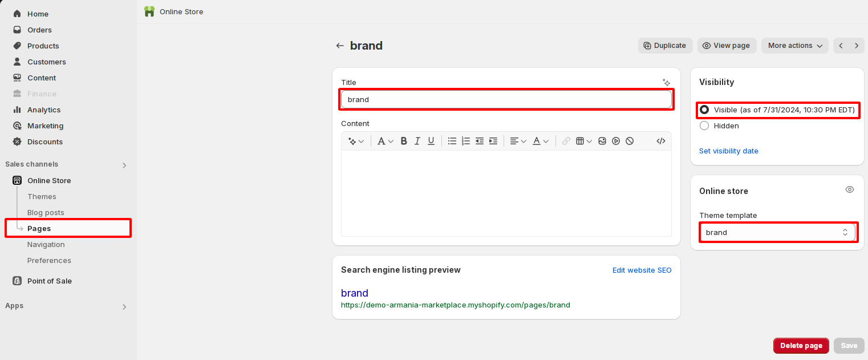Show HTML code view

tap(661, 141)
